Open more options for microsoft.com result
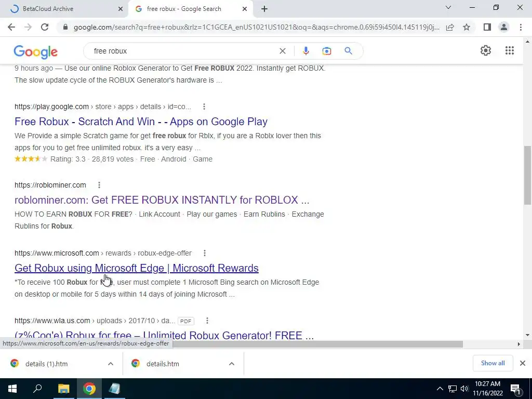Screen dimensions: 532x399 pos(204,253)
